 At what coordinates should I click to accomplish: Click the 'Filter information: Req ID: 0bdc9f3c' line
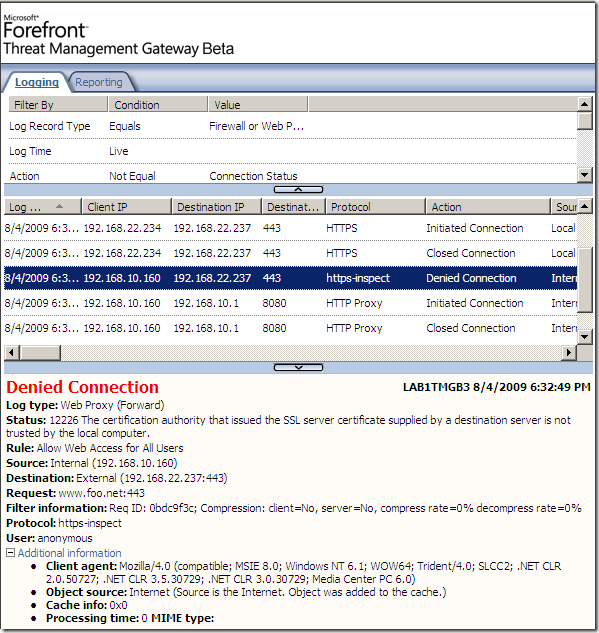click(x=293, y=508)
